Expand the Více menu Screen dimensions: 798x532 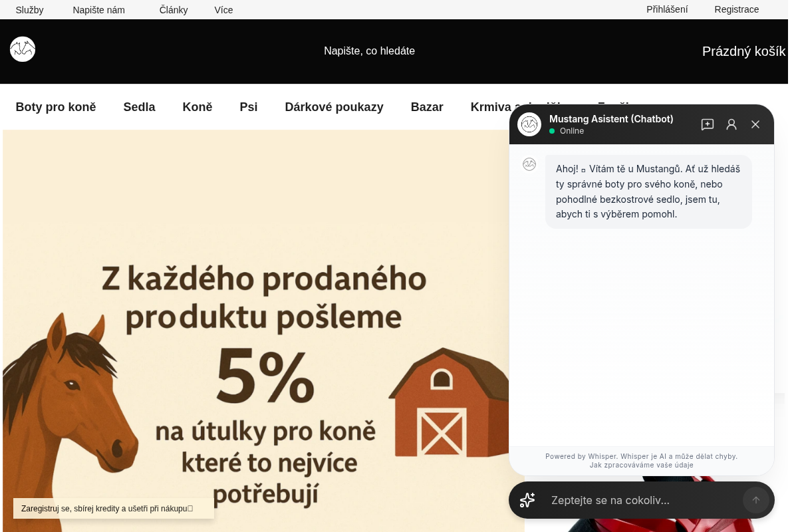224,10
